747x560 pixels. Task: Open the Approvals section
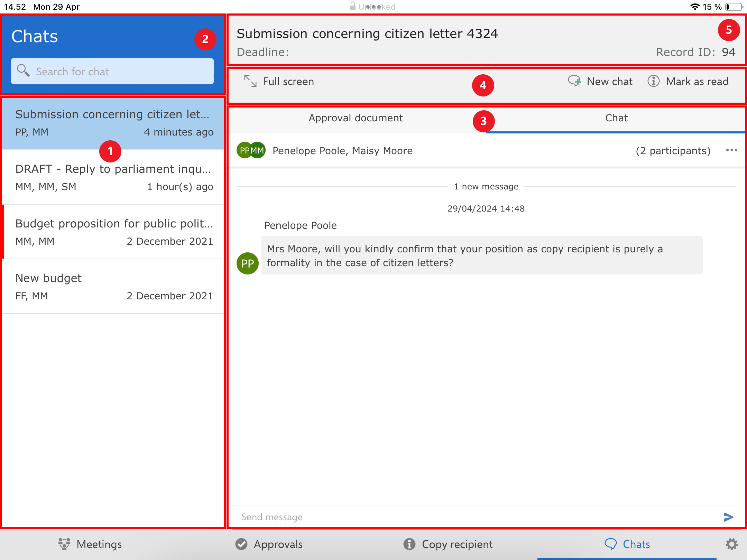click(269, 544)
